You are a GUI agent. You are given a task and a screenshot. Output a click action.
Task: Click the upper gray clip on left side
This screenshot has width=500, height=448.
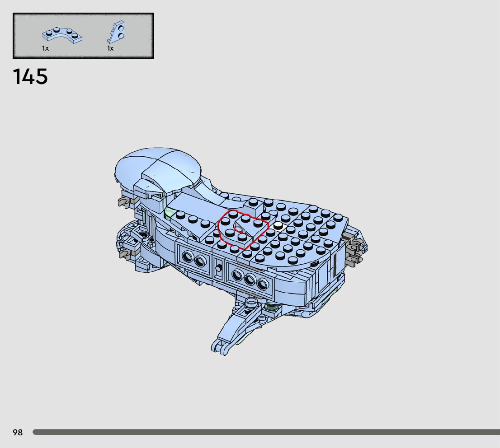click(124, 202)
